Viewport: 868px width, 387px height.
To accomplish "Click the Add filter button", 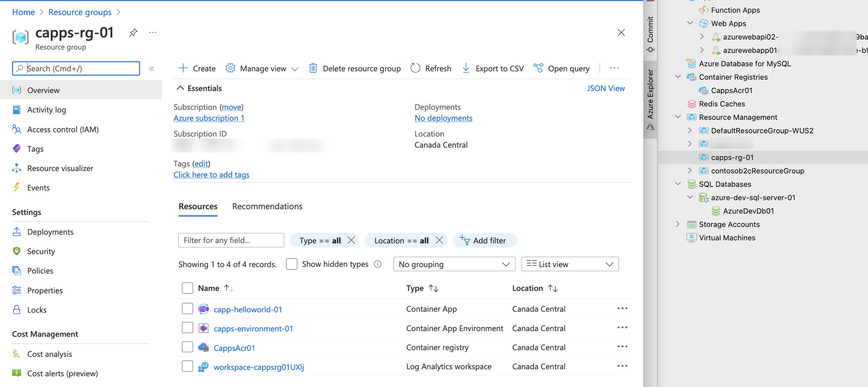I will click(485, 240).
